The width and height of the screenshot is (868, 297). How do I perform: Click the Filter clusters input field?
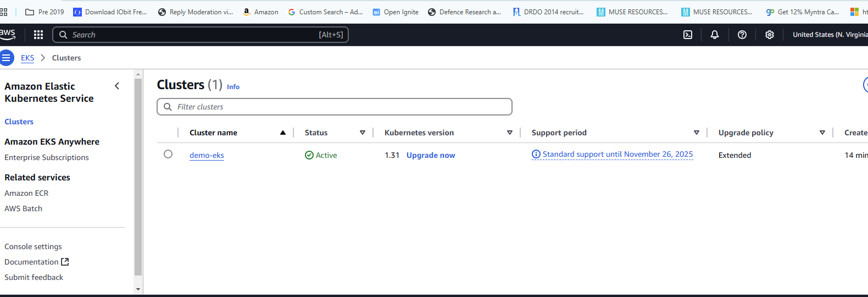click(x=335, y=107)
